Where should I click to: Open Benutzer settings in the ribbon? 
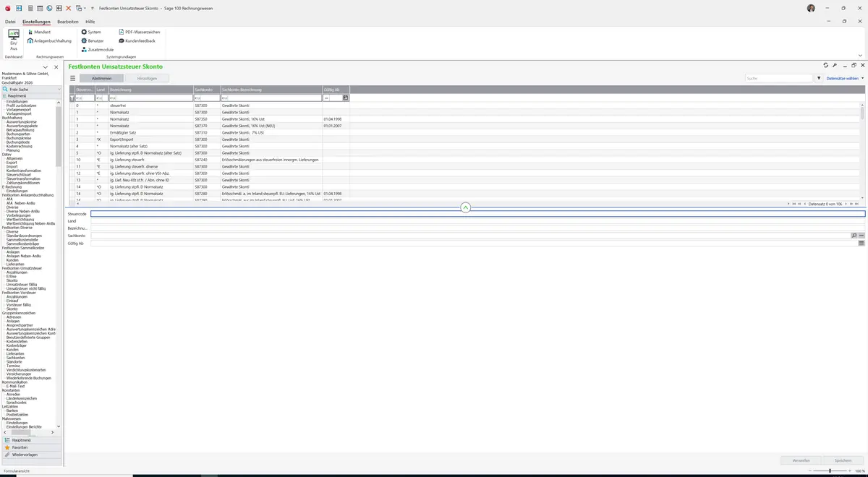point(93,40)
